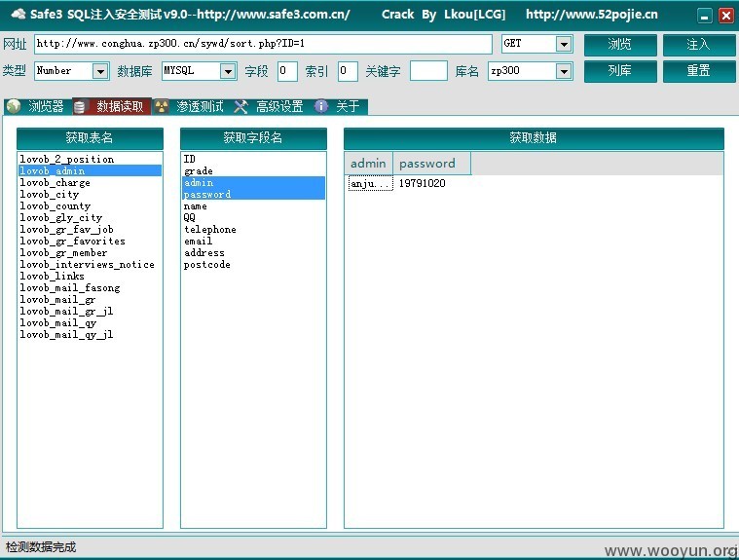Select the QQ field
Viewport: 739px width, 560px height.
coord(253,218)
